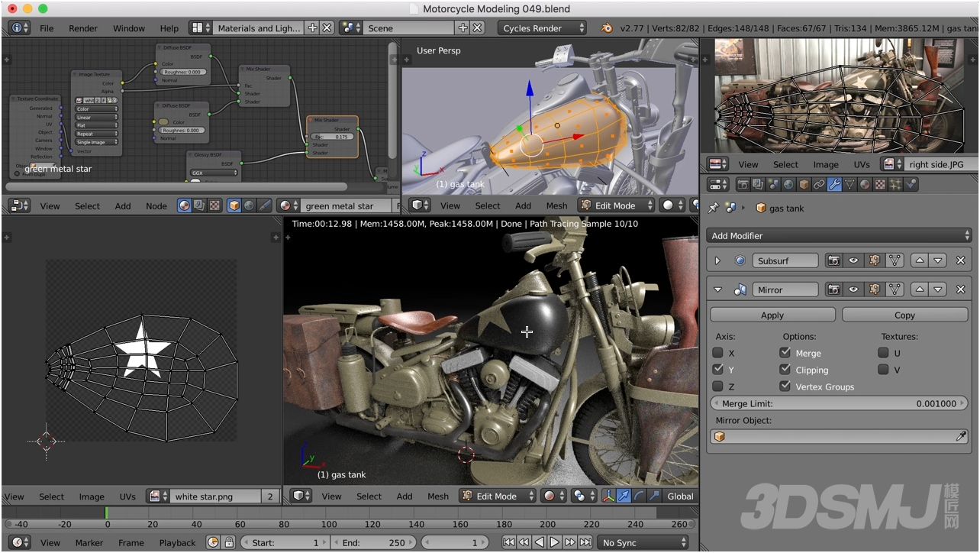Open the Global orientation dropdown
This screenshot has height=553, width=980.
point(679,496)
